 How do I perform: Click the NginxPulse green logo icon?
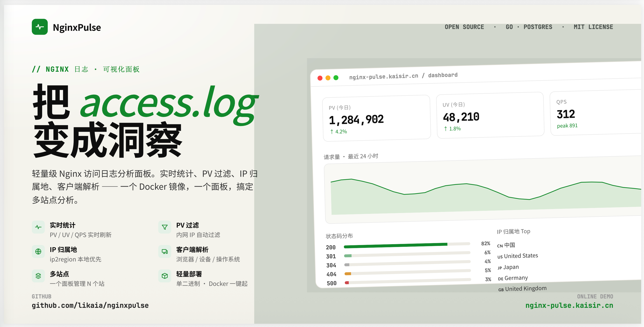(x=39, y=27)
